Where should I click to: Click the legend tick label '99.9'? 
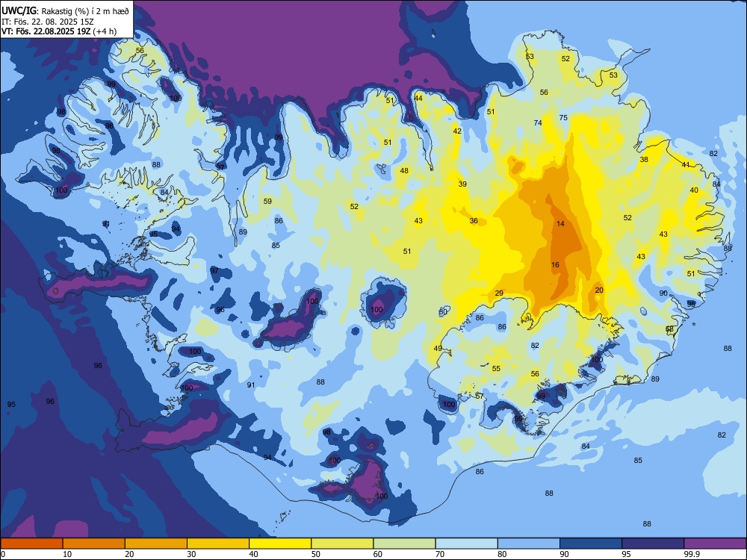coord(692,554)
